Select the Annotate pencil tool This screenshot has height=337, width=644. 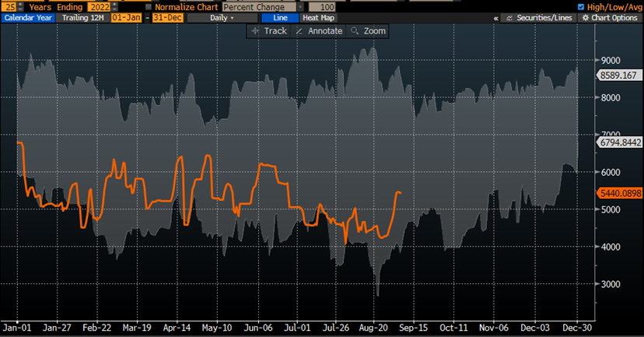[299, 30]
